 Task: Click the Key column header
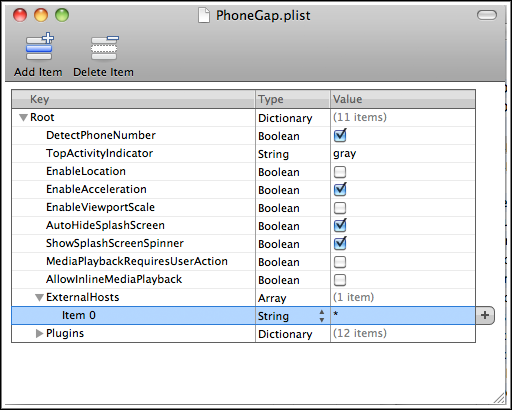tap(133, 99)
